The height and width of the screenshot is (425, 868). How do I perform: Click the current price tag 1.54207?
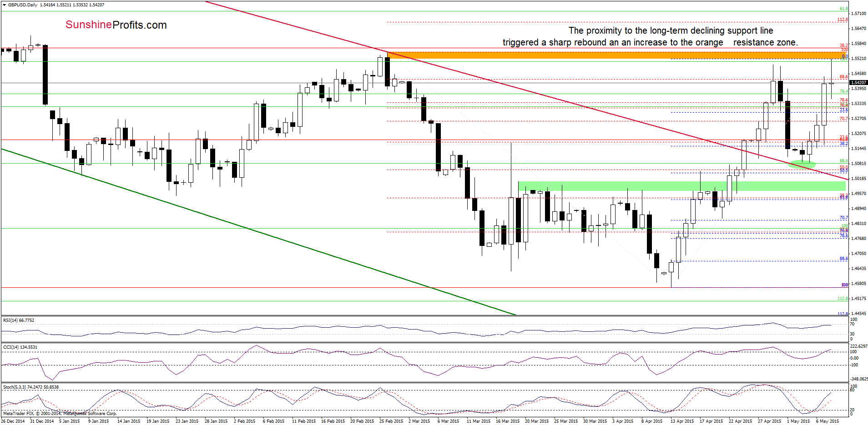[858, 83]
